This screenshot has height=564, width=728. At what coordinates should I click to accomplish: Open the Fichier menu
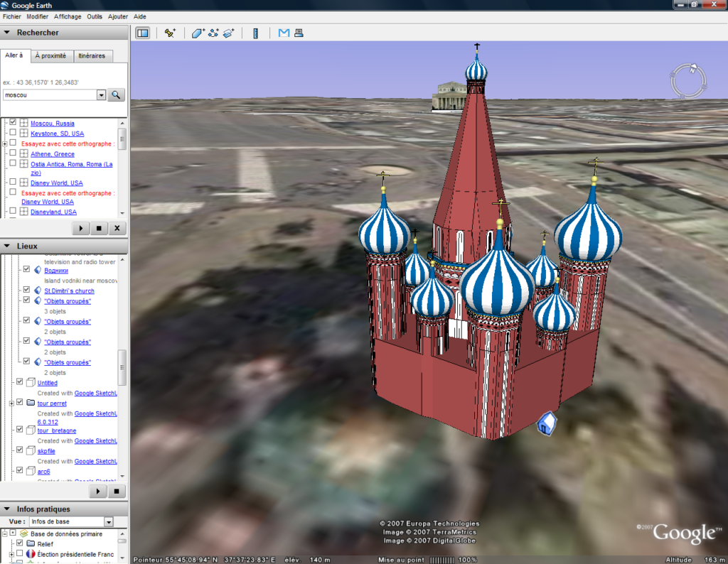pyautogui.click(x=11, y=16)
